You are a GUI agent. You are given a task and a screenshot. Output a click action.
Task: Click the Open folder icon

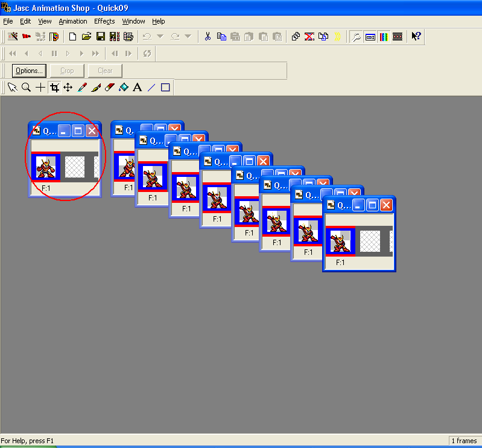click(x=87, y=37)
